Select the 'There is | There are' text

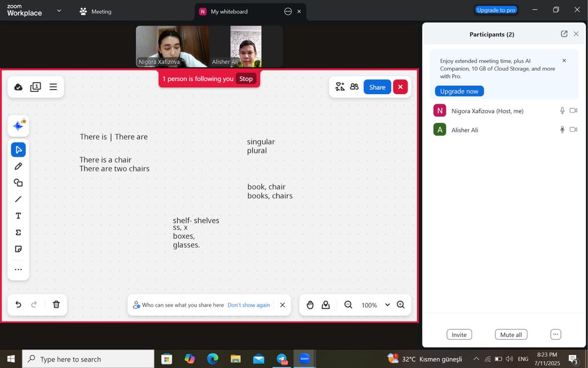(113, 137)
